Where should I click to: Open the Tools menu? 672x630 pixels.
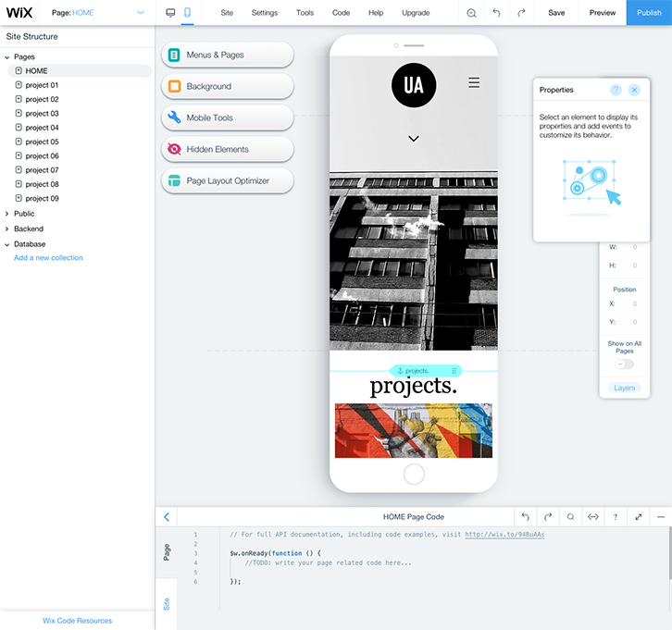[x=305, y=13]
